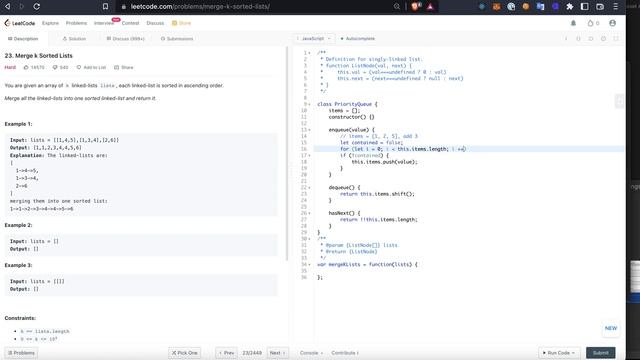The height and width of the screenshot is (360, 640).
Task: Open the Run Code dropdown button
Action: click(x=559, y=353)
